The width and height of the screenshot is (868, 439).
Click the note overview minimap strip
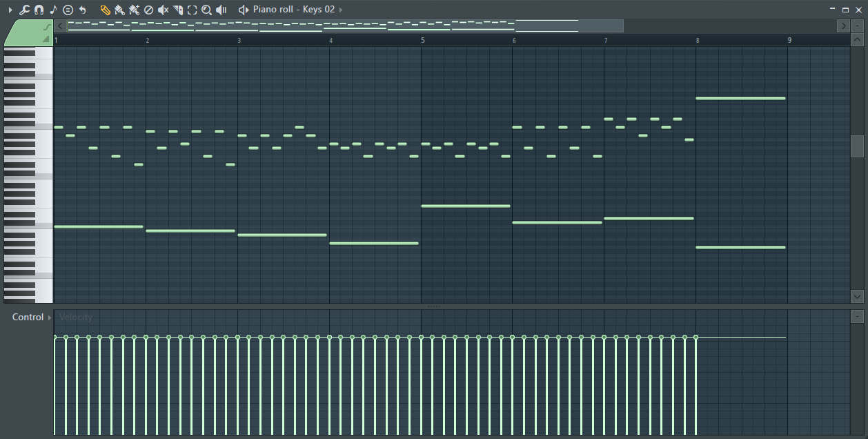345,26
